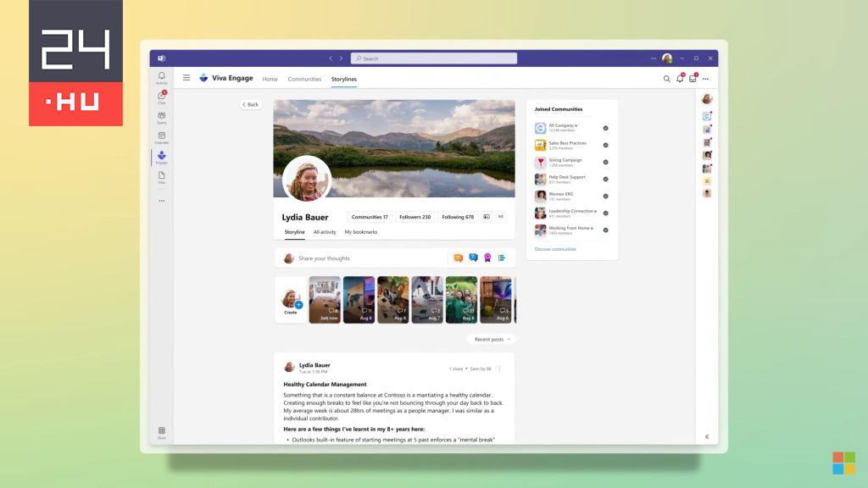
Task: Open the inbox icon in Viva Engage
Action: click(x=693, y=79)
